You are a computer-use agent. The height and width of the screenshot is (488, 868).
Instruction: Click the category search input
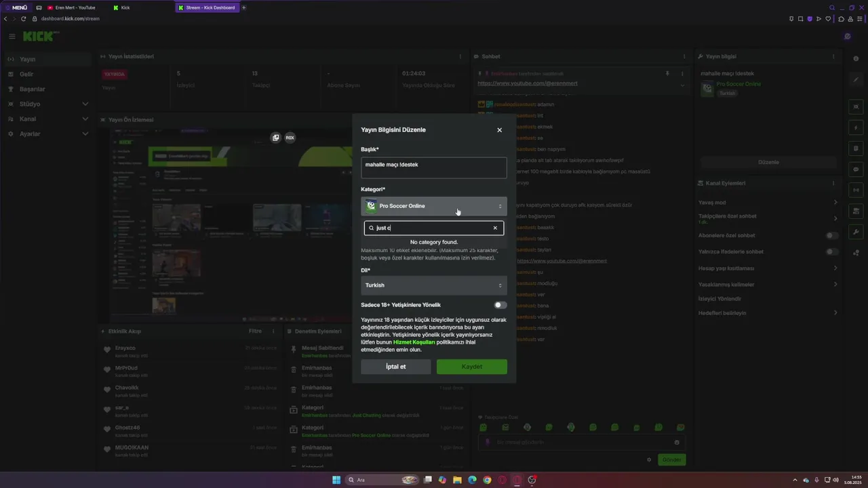[x=433, y=228]
